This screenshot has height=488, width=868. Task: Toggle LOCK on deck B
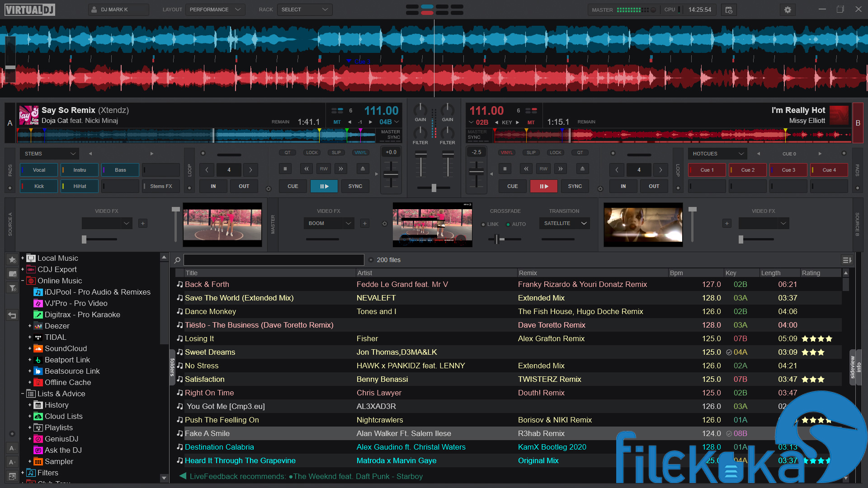556,153
